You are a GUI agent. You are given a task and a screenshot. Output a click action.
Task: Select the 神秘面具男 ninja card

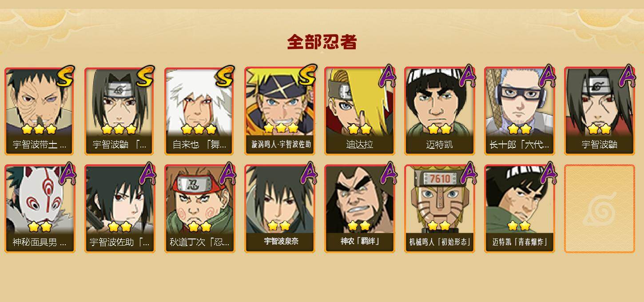(x=40, y=209)
